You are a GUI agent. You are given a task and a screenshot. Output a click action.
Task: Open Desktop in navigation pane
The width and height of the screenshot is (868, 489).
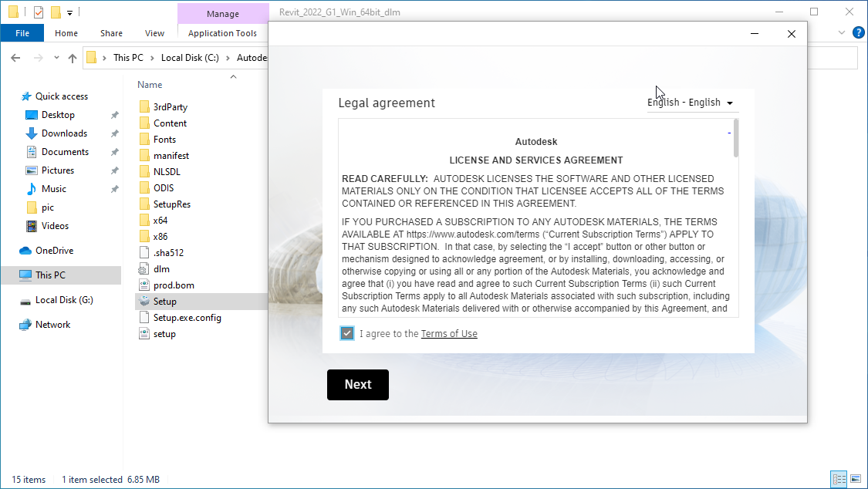pos(58,114)
